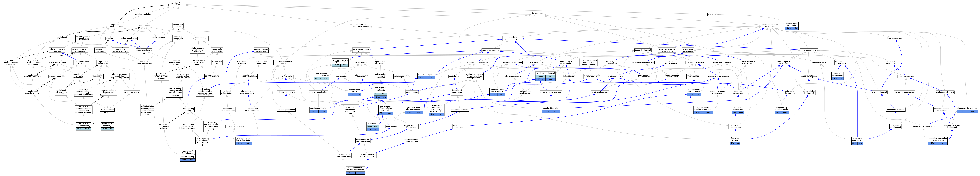980x176 pixels.
Task: Select muscle structure development node
Action: pos(261,50)
